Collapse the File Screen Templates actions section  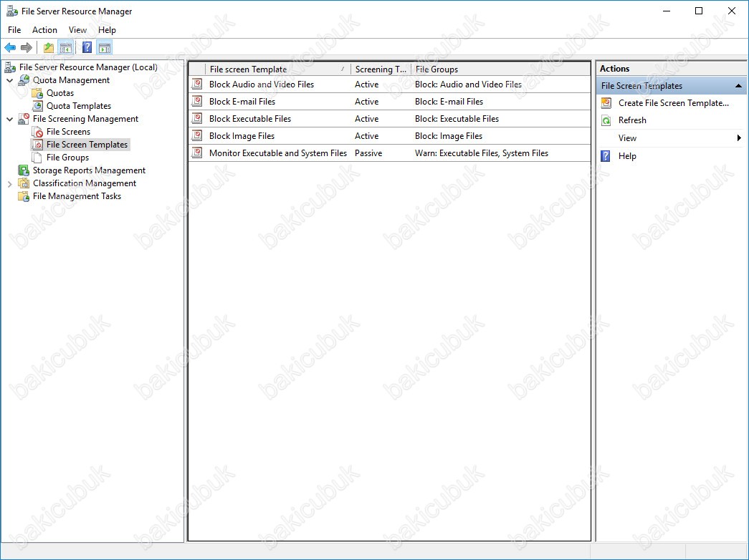point(738,86)
